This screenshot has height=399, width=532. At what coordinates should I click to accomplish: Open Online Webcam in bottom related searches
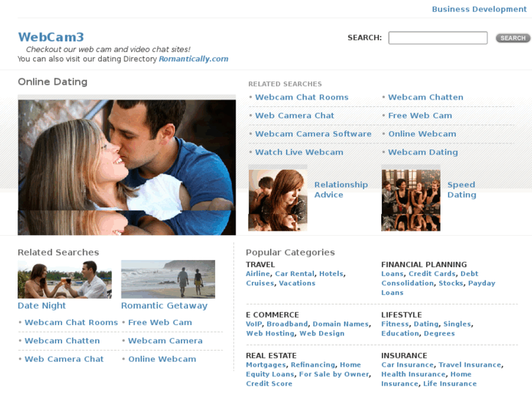click(x=162, y=359)
